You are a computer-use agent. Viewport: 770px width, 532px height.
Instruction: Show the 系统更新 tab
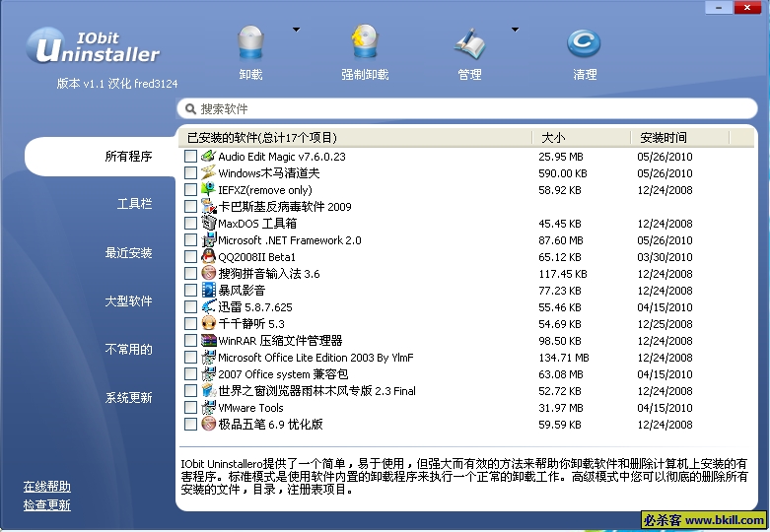click(128, 398)
